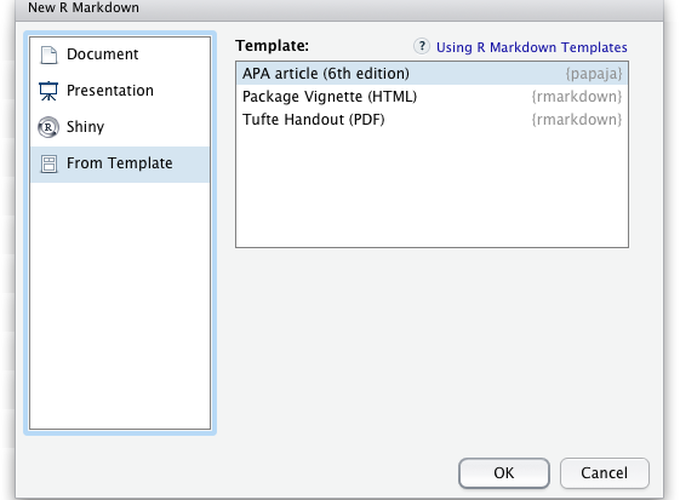The width and height of the screenshot is (680, 500).
Task: Select the Document label in sidebar
Action: click(102, 55)
